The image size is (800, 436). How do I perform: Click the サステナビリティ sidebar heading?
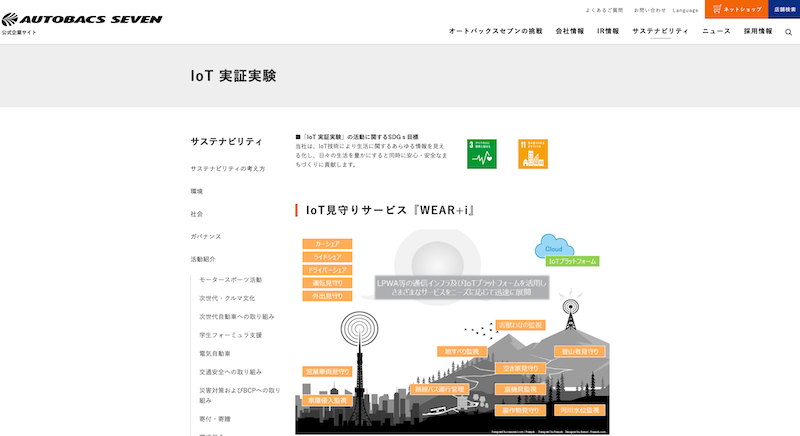(227, 141)
